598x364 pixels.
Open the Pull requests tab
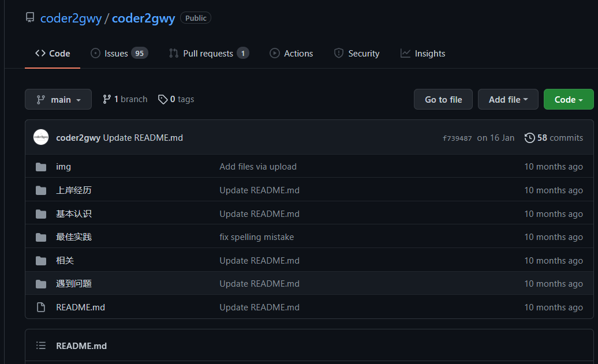(x=209, y=54)
